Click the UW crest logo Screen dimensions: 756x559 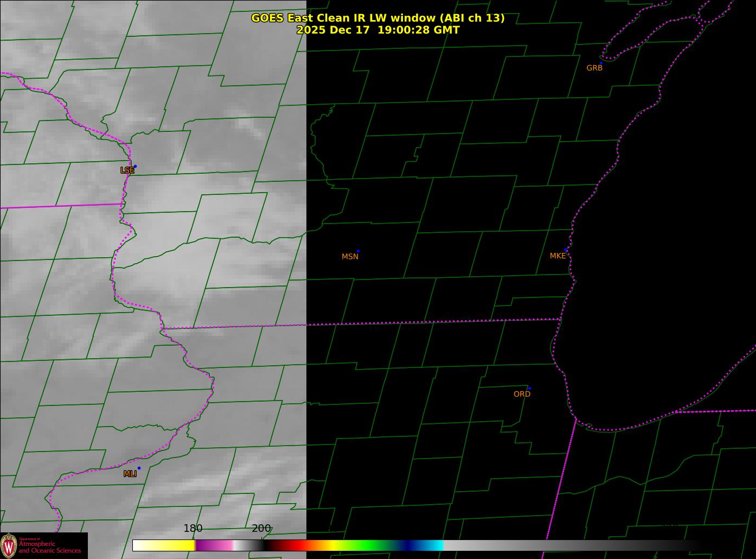click(9, 545)
